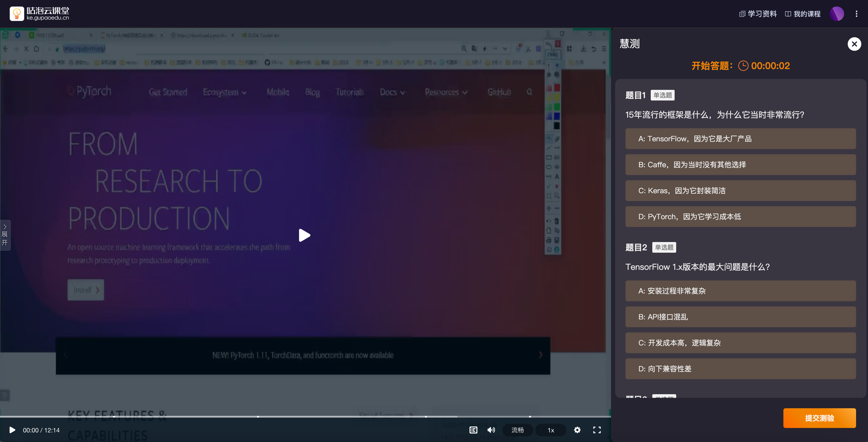Click question text 15年流行的框架是什么

coord(715,115)
